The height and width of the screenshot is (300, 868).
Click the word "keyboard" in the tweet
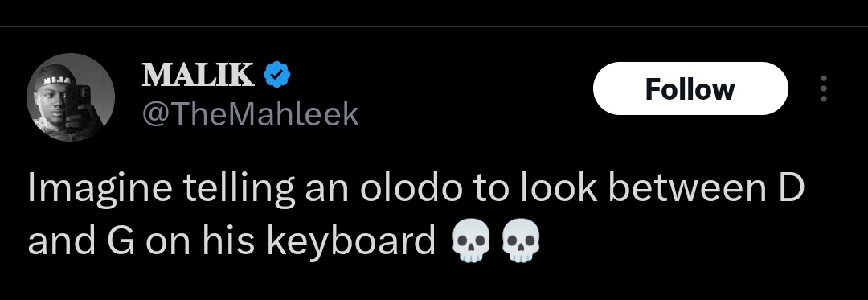[351, 241]
